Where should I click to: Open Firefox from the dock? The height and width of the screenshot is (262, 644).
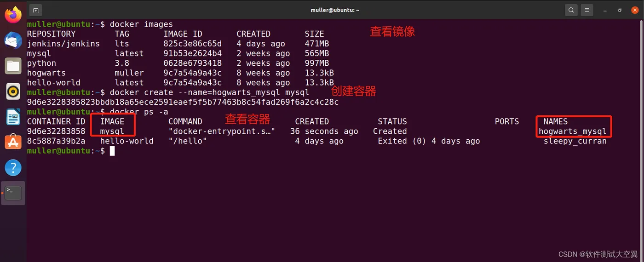(13, 15)
